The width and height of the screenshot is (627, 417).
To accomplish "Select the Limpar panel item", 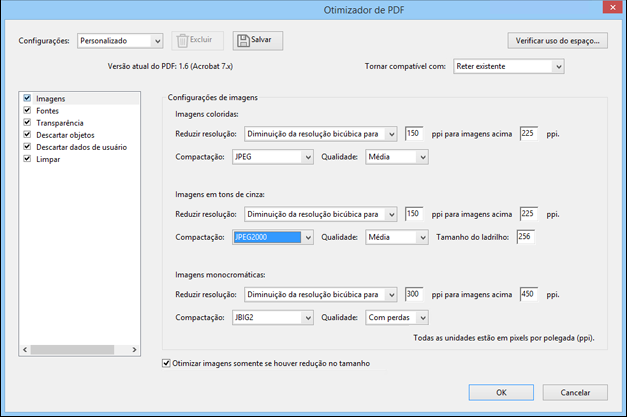I will tap(48, 159).
